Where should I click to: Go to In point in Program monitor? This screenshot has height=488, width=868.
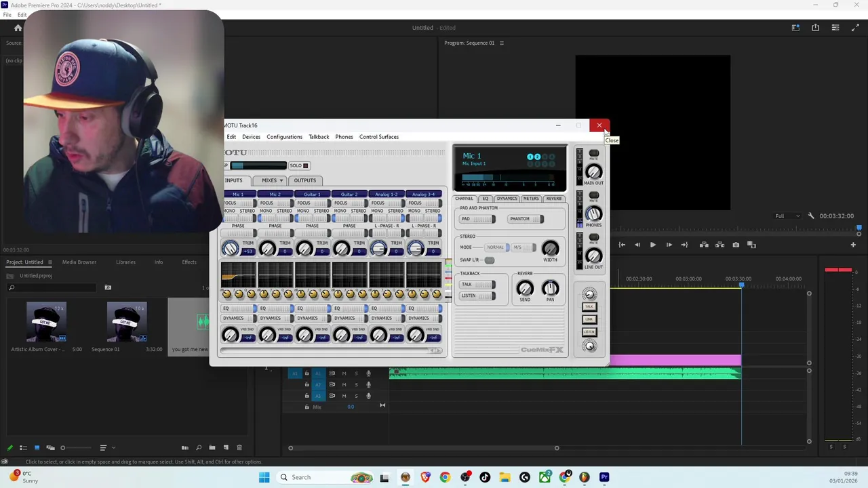pyautogui.click(x=622, y=245)
